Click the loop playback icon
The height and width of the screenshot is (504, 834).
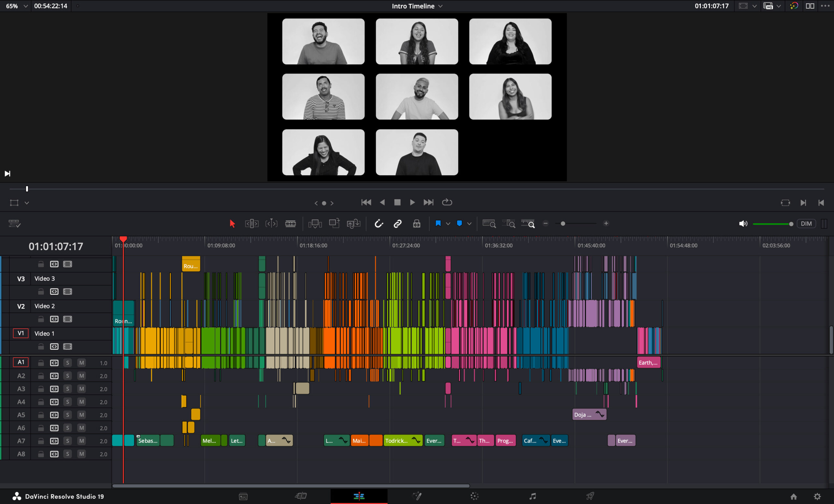pyautogui.click(x=447, y=202)
